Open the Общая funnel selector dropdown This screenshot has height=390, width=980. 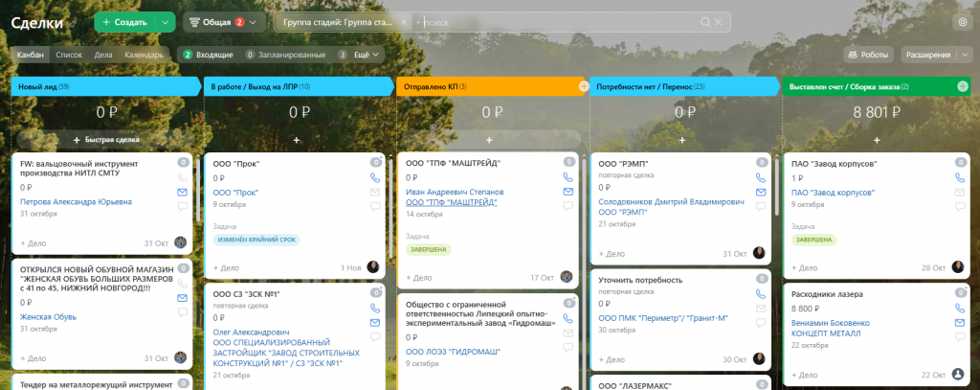point(223,22)
